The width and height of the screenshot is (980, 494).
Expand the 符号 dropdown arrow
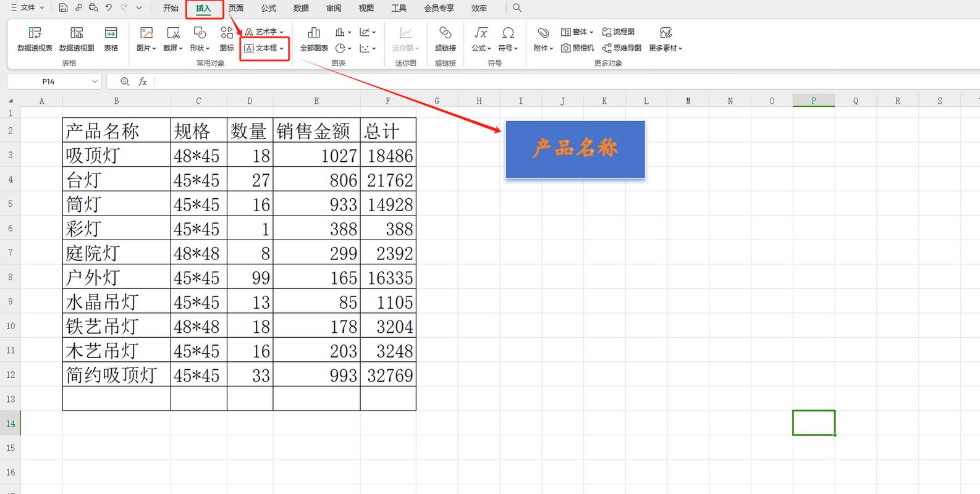[515, 48]
